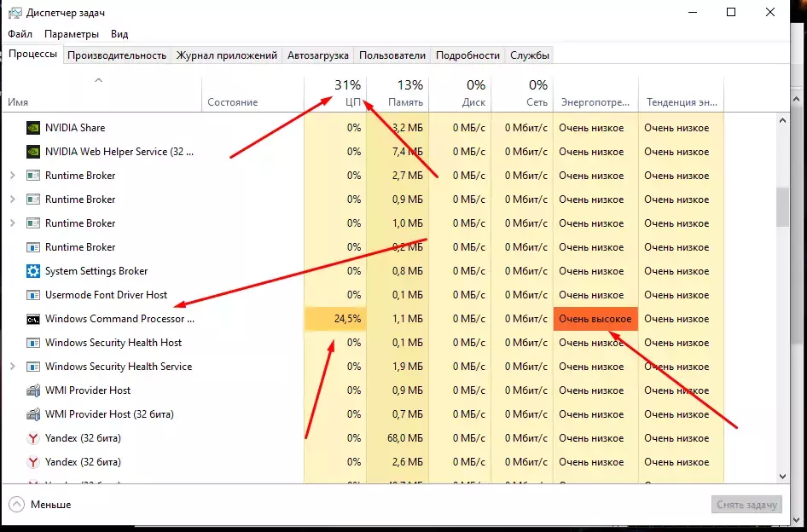The width and height of the screenshot is (807, 532).
Task: Sort by the Тенденция энергопотребления column header
Action: pyautogui.click(x=681, y=94)
